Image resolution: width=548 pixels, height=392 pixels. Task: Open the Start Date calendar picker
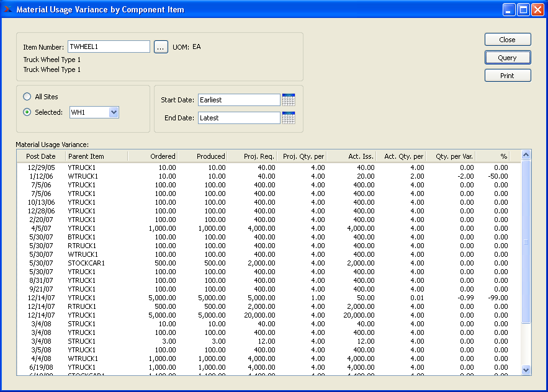[288, 100]
